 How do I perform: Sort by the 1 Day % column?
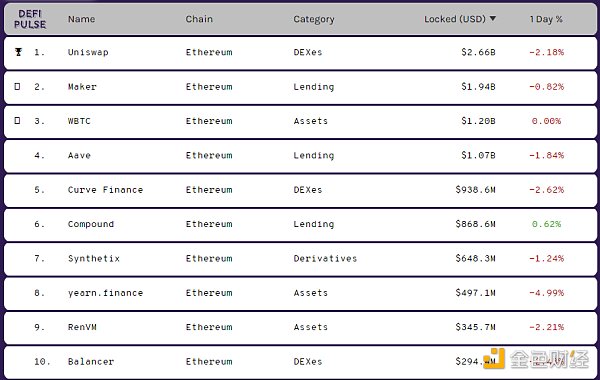click(546, 19)
